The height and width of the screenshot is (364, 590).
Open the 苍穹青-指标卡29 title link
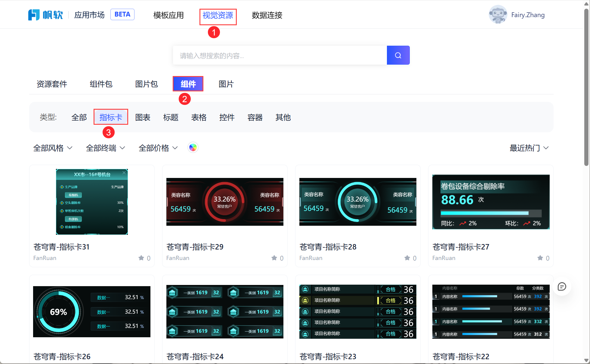[x=195, y=247]
